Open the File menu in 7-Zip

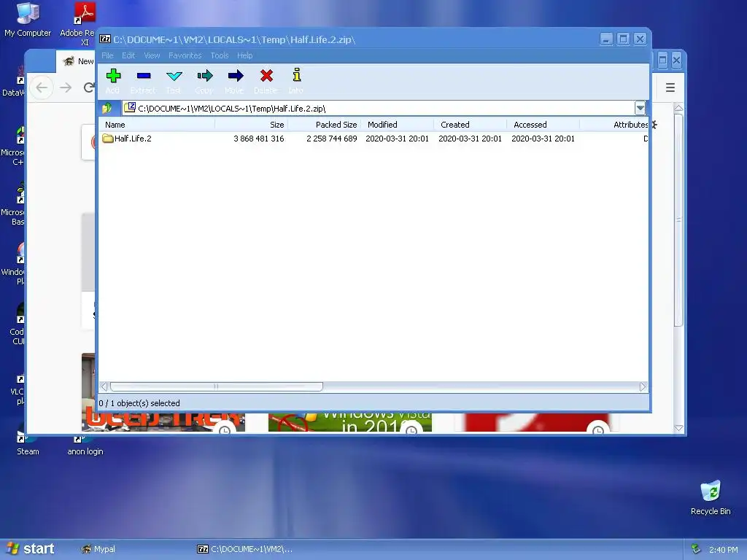107,55
